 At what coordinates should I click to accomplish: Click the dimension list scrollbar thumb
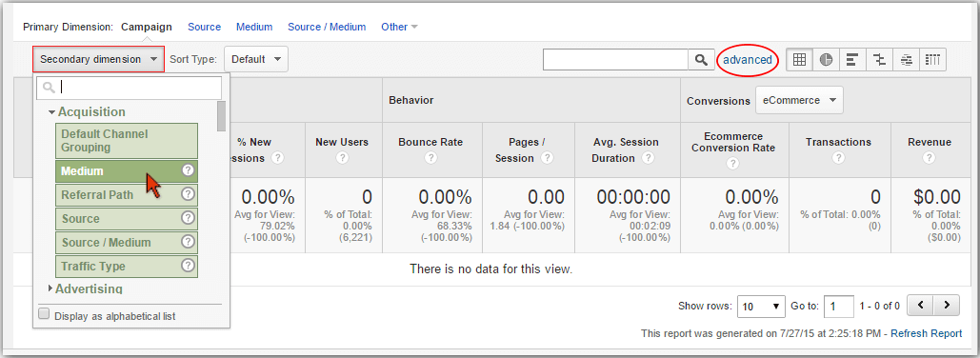221,116
